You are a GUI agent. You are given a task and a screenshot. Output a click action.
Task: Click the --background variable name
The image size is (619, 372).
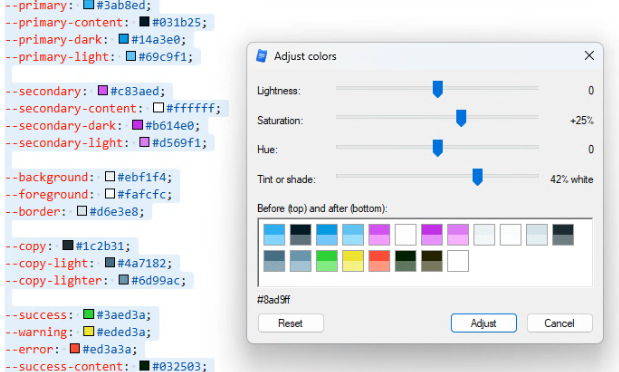[47, 177]
